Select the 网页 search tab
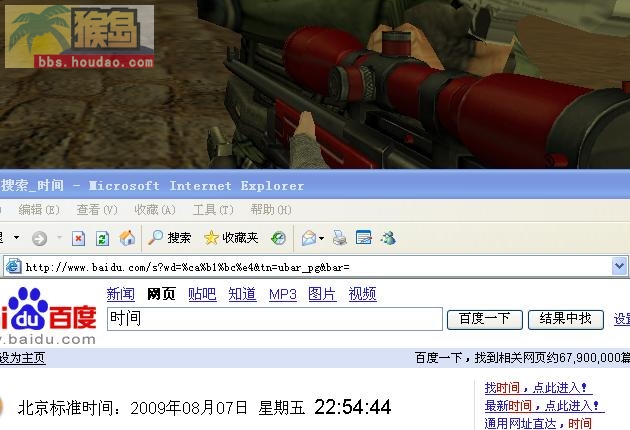This screenshot has height=430, width=630. (161, 294)
